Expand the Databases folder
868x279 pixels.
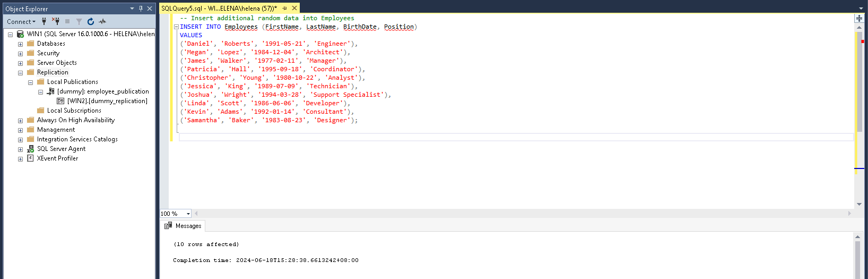coord(20,44)
